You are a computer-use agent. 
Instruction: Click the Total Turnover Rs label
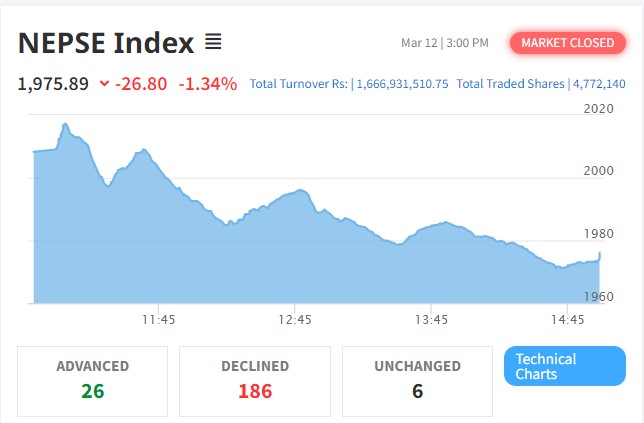[299, 84]
